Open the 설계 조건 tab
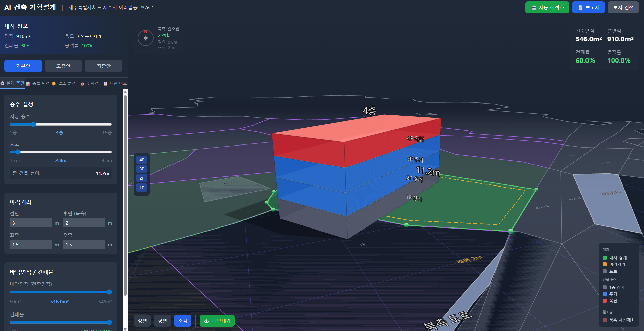 click(12, 83)
